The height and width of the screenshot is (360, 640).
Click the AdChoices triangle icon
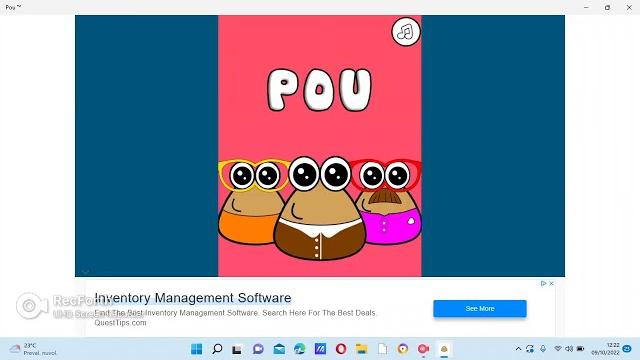543,283
